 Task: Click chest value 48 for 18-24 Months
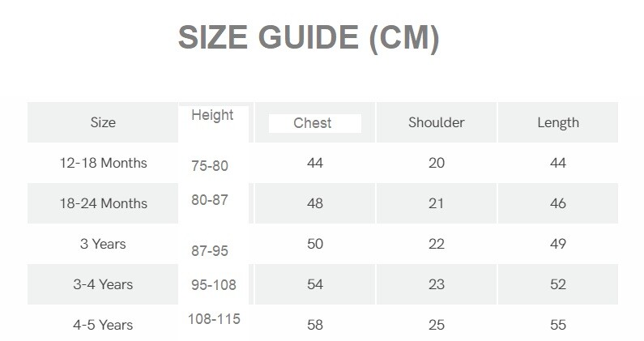[315, 203]
